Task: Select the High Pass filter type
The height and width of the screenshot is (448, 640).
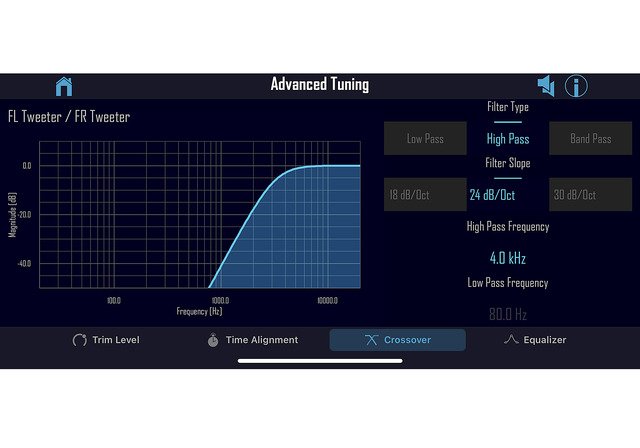Action: [508, 139]
